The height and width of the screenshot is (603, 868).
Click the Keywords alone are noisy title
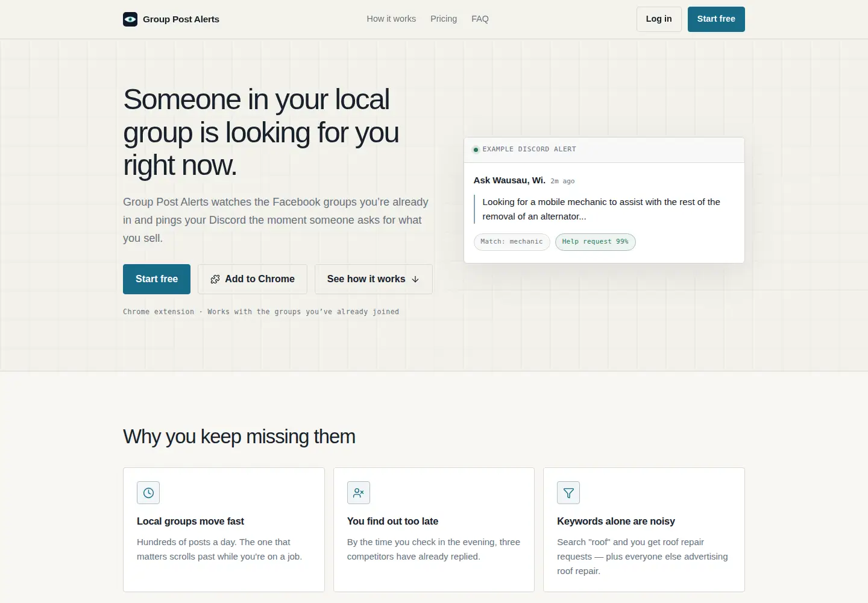(616, 522)
